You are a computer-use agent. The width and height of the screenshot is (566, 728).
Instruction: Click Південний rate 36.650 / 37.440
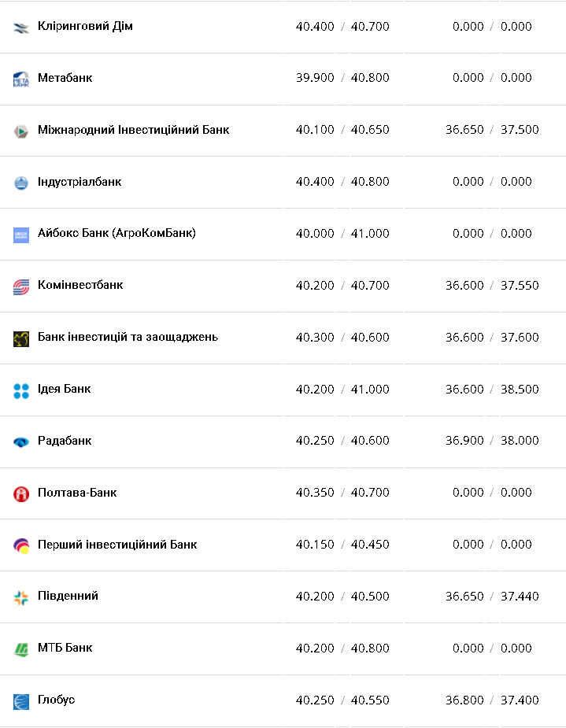pyautogui.click(x=492, y=597)
